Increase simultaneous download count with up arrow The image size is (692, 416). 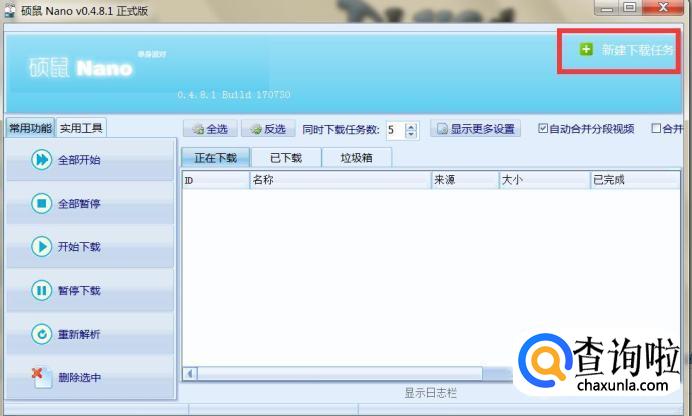(x=411, y=127)
